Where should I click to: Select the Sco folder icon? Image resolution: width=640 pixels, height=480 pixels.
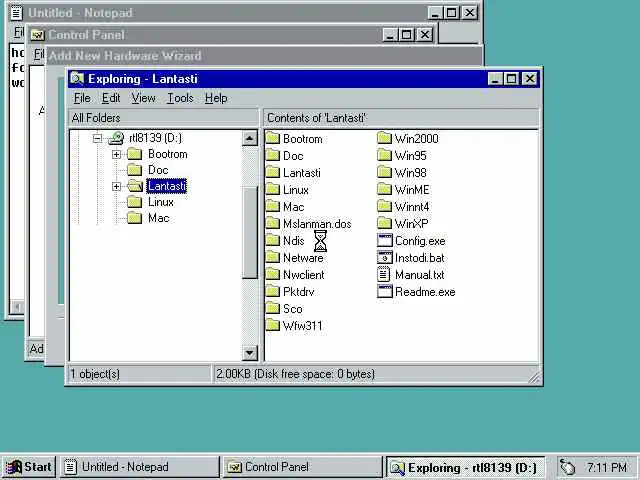point(273,309)
